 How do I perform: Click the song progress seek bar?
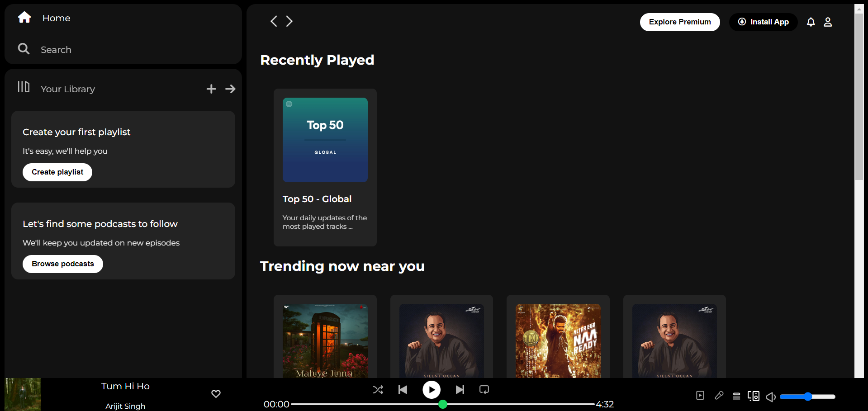pos(443,404)
